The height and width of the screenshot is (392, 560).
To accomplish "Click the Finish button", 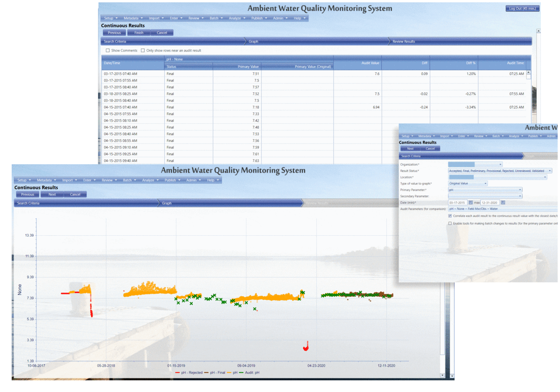I will point(139,33).
